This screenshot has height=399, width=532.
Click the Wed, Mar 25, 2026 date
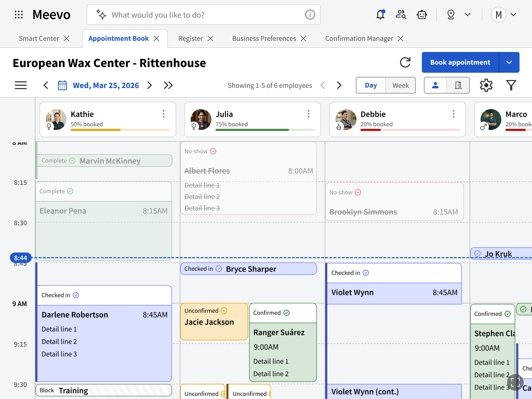point(106,85)
